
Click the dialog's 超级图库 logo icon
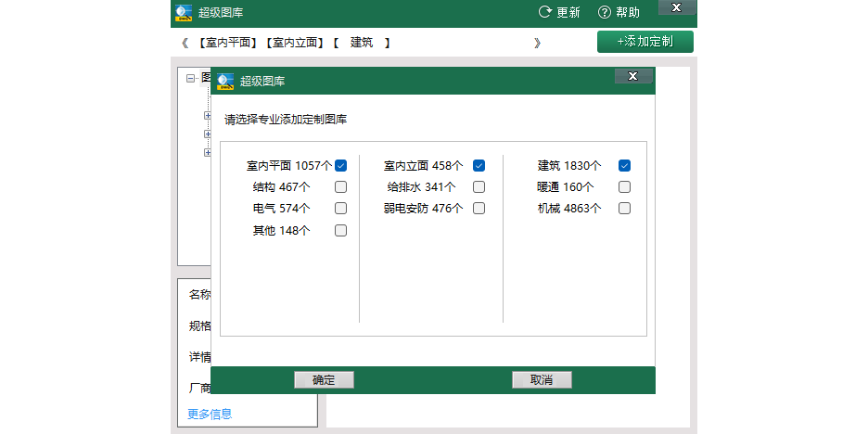[x=225, y=82]
